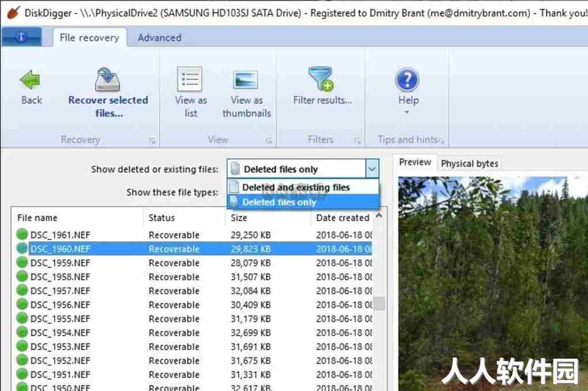Select file DSC_1958.NEF
588x391 pixels.
click(x=60, y=277)
